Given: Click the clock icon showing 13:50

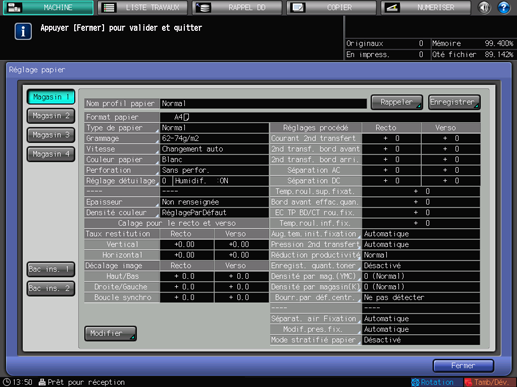Looking at the screenshot, I should pyautogui.click(x=7, y=382).
